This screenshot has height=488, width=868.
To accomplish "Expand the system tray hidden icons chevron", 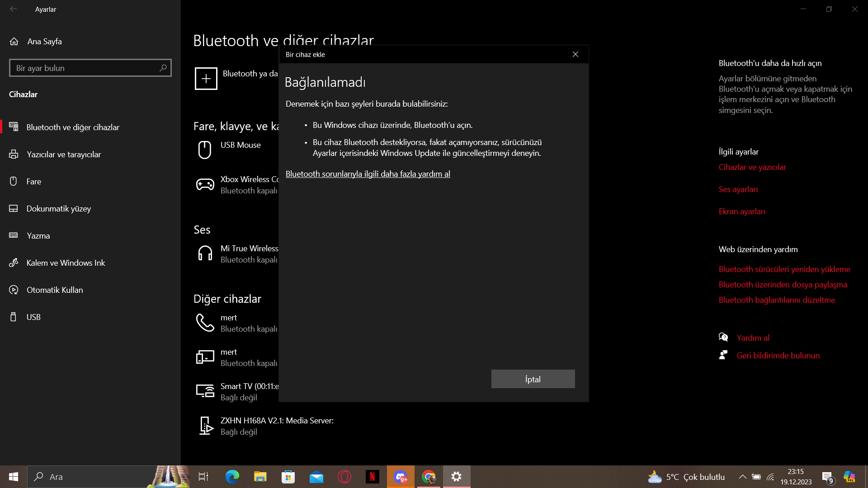I will (x=742, y=477).
